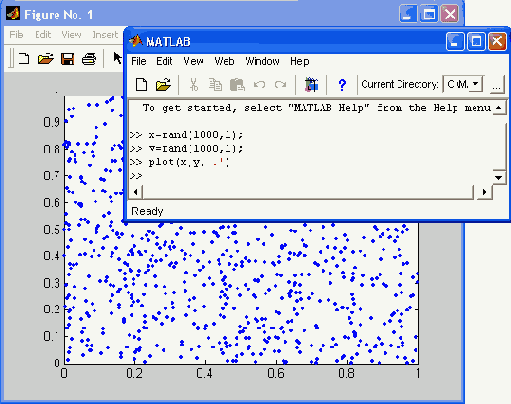Open the Web menu in MATLAB
511x404 pixels.
click(x=224, y=61)
